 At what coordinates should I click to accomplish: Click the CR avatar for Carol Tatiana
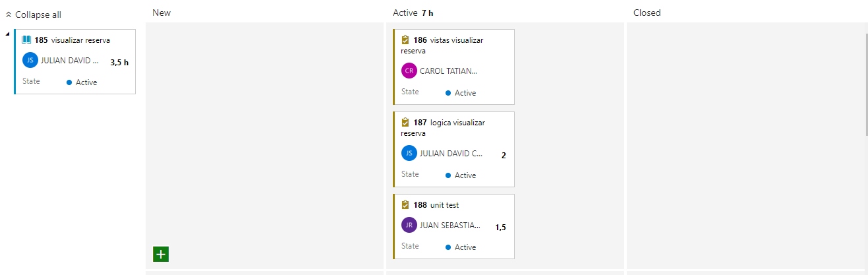pos(409,71)
